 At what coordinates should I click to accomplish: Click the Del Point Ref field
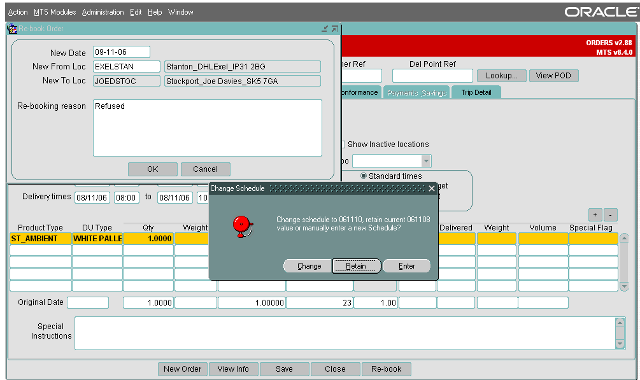[432, 76]
